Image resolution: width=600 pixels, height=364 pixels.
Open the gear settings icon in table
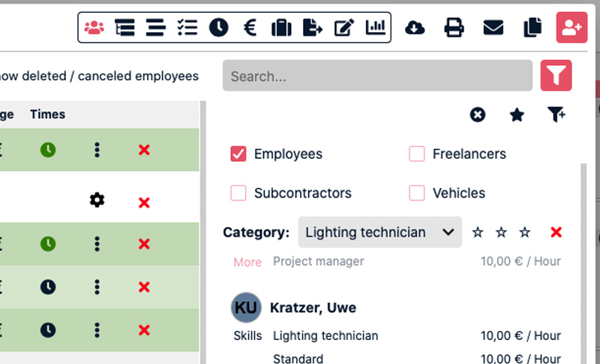click(x=97, y=200)
